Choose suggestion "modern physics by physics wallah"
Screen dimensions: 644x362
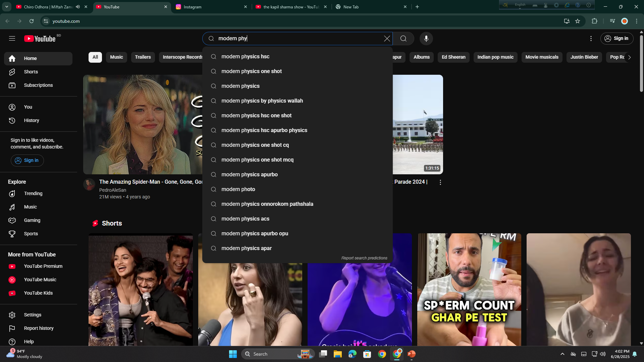[297, 101]
